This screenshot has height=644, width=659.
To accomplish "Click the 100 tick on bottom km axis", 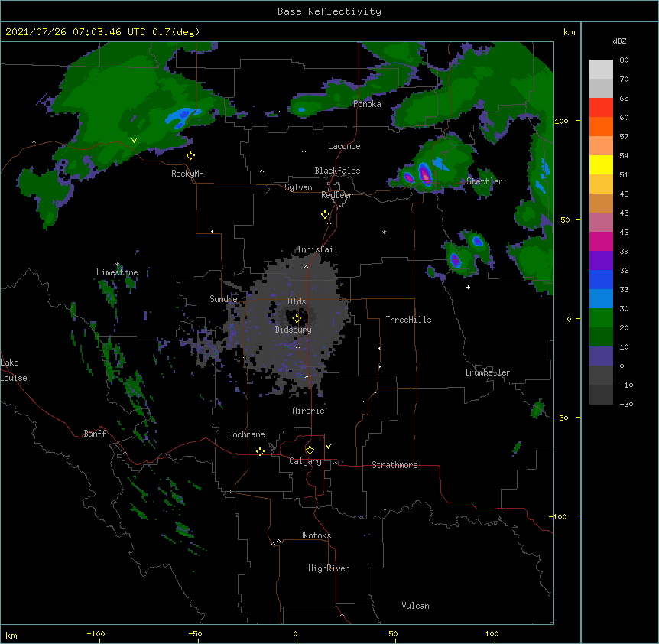I will coord(492,633).
